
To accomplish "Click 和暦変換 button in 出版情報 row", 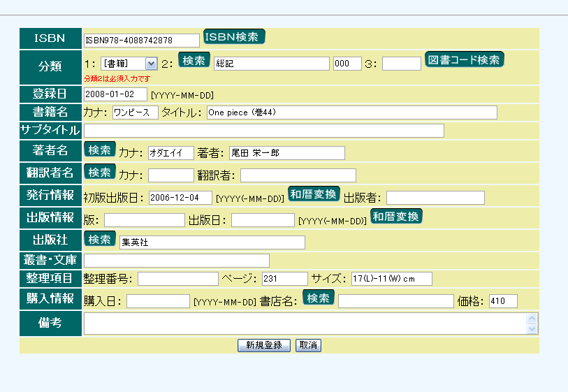I will [396, 217].
